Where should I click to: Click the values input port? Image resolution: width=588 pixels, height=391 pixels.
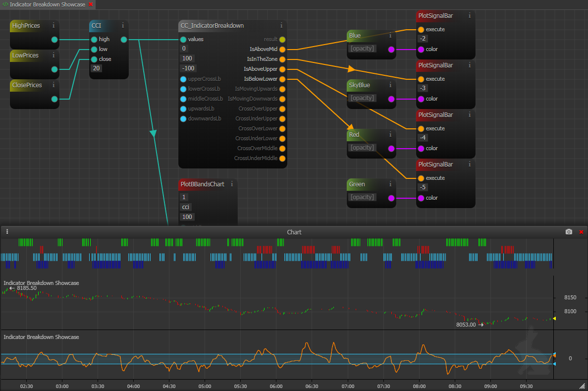click(183, 40)
